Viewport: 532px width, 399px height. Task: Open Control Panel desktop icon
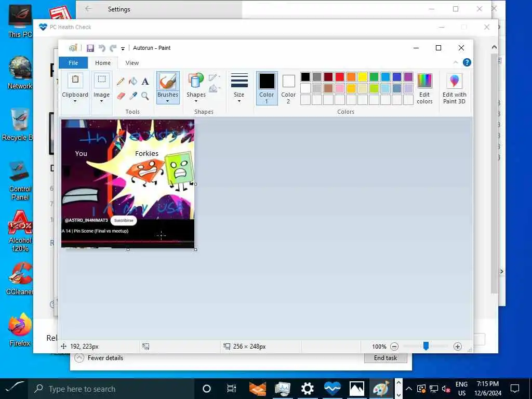tap(20, 180)
